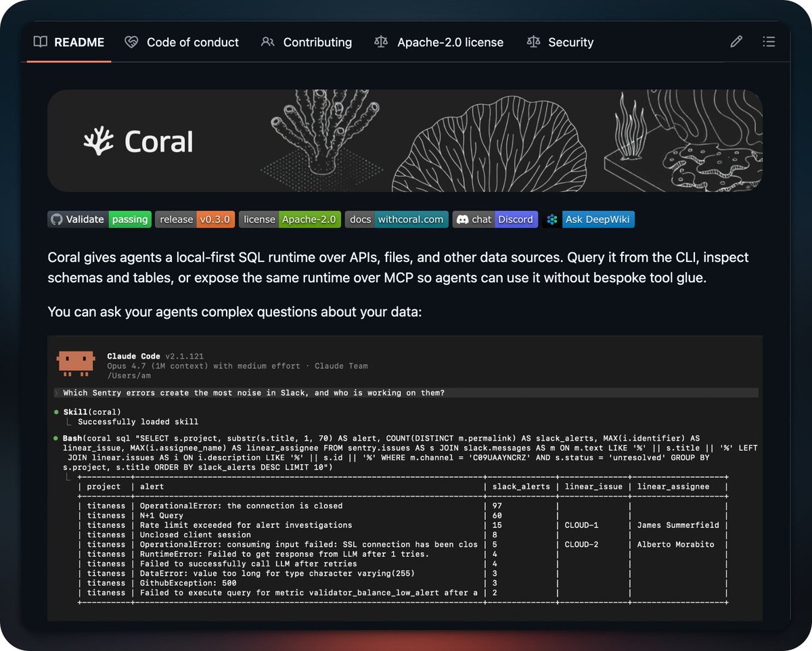Screen dimensions: 812x651
Task: Click the Discord icon on chat badge
Action: tap(463, 219)
